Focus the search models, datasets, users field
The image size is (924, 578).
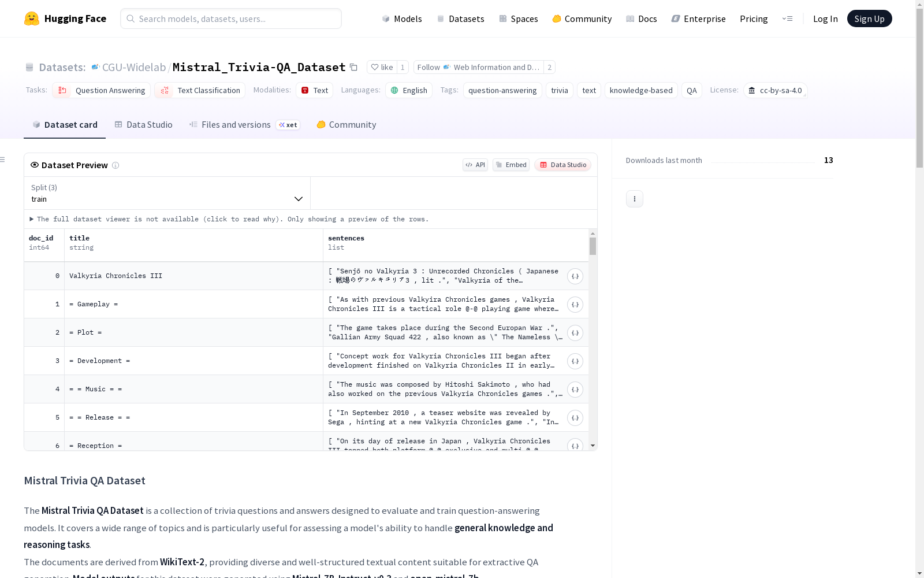(231, 18)
